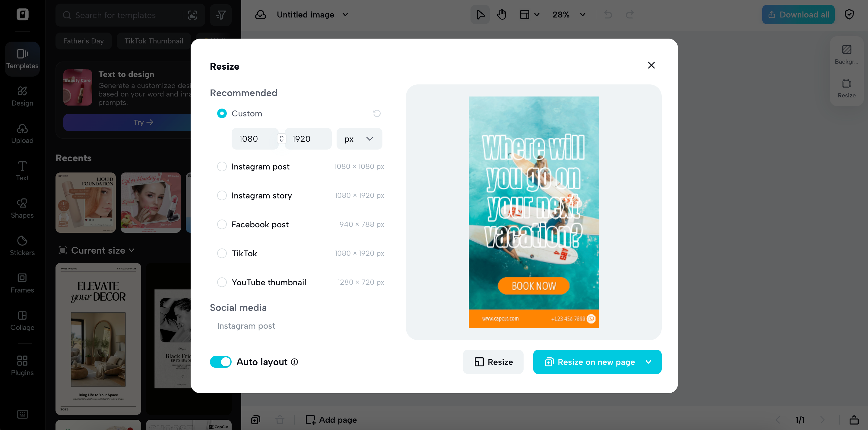Image resolution: width=868 pixels, height=430 pixels.
Task: Click the redo icon
Action: [629, 14]
